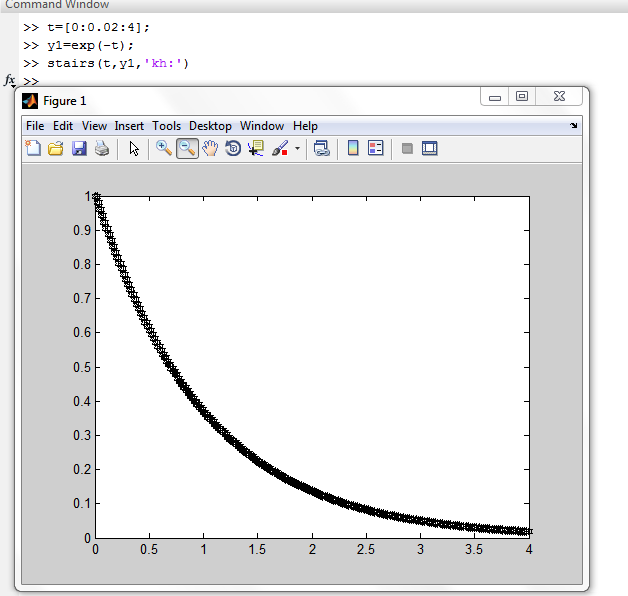Insert a colorbar via toolbar icon

353,148
